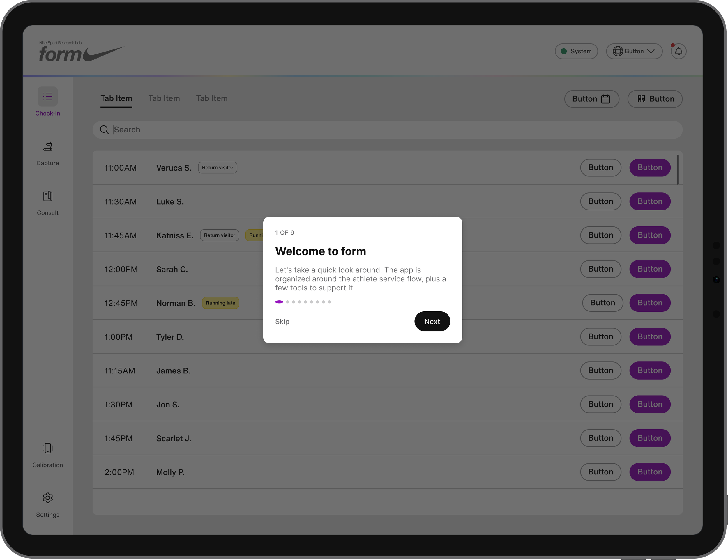Viewport: 728px width, 560px height.
Task: Click Return visitor tag for Katniss E.
Action: [x=219, y=235]
